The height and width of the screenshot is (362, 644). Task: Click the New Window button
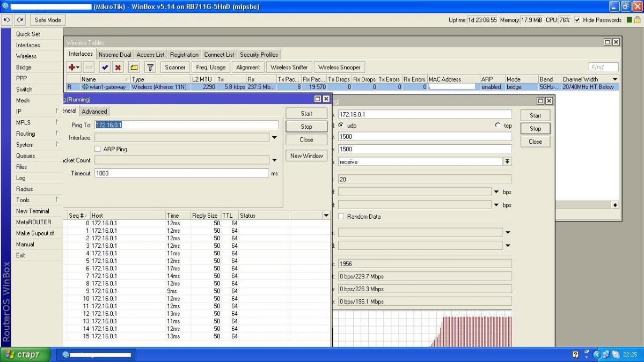(306, 156)
